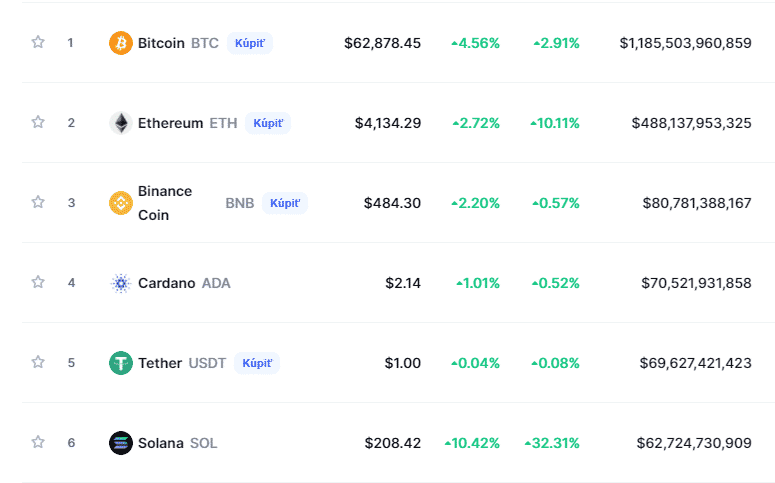The width and height of the screenshot is (775, 483).
Task: Open the Bitcoin coin page link
Action: click(161, 43)
